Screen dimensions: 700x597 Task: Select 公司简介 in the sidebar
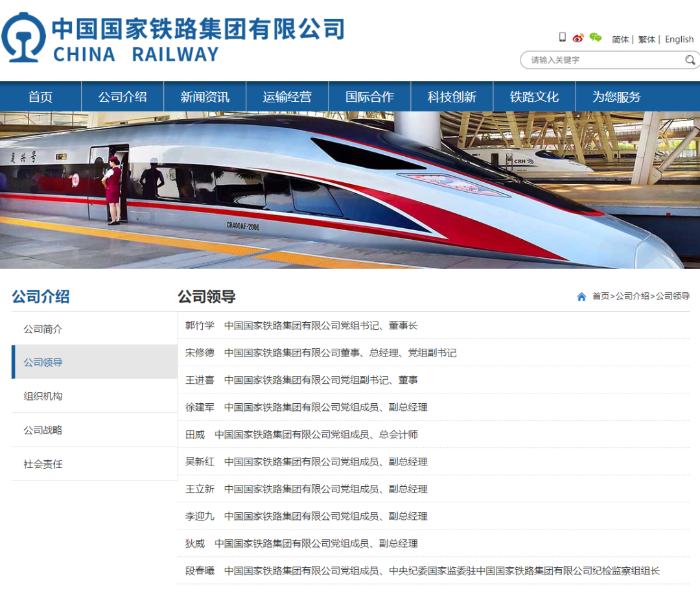tap(95, 329)
